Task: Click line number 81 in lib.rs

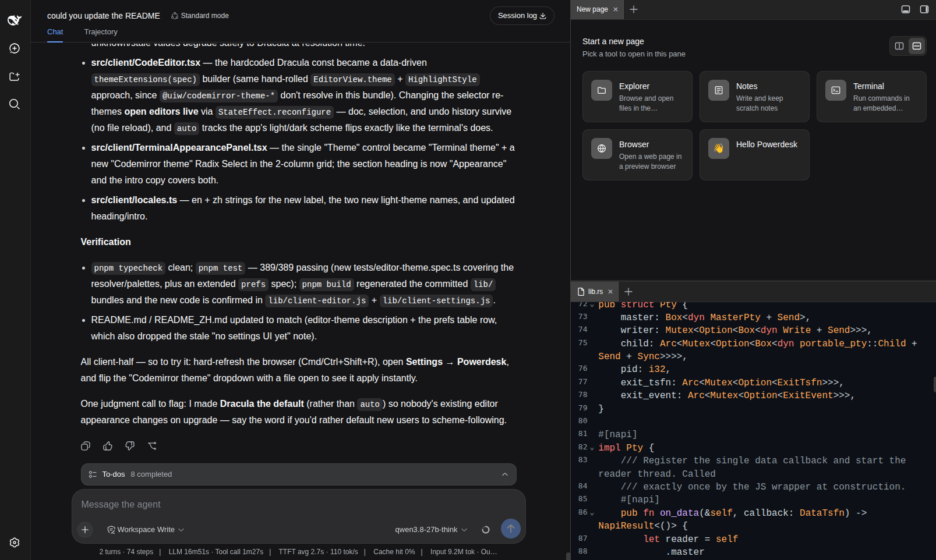Action: (583, 434)
